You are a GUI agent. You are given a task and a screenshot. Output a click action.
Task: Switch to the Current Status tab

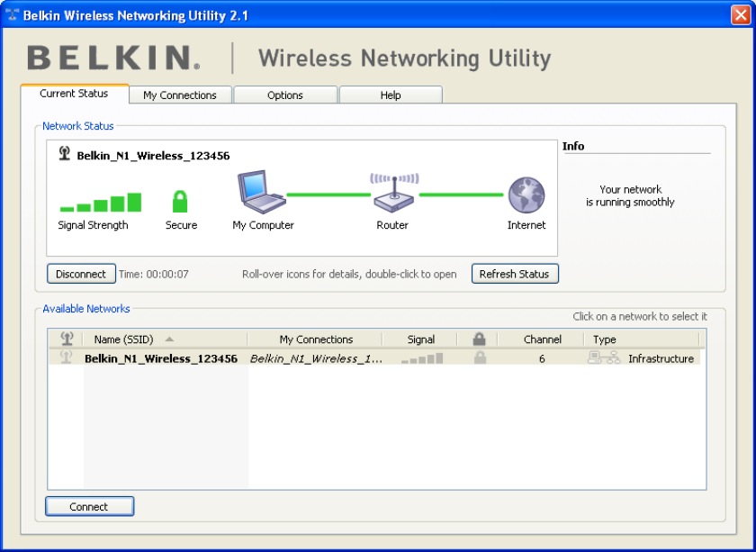[74, 94]
